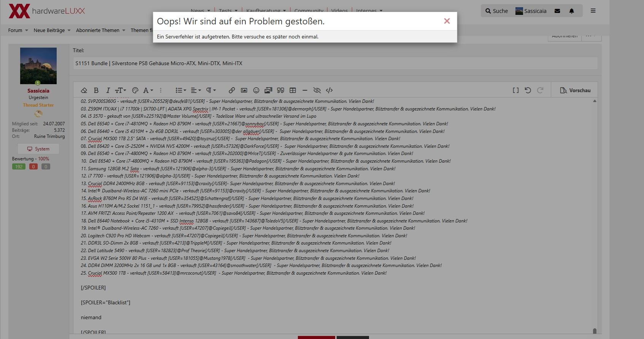
Task: Click the editor's vertical scrollbar handle
Action: point(595,331)
